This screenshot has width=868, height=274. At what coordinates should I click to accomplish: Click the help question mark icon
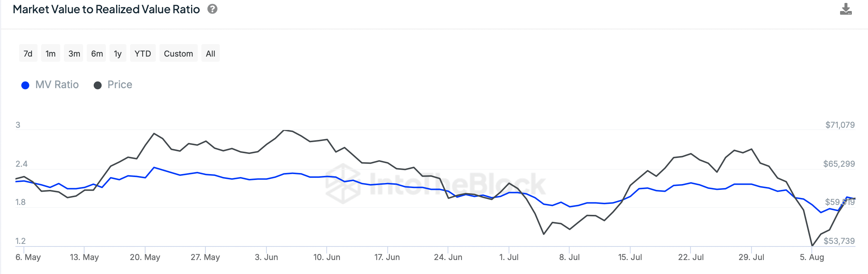tap(212, 9)
